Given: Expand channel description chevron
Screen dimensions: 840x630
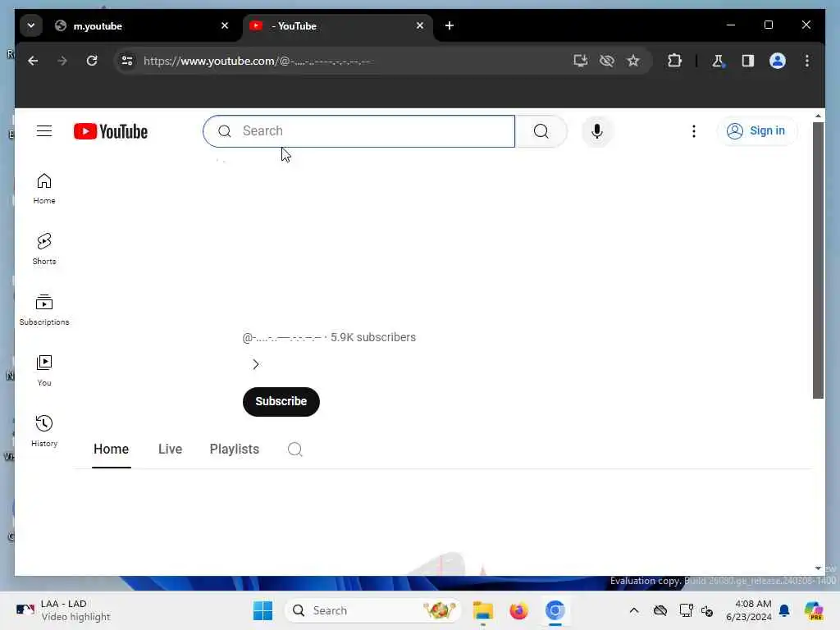Looking at the screenshot, I should [256, 364].
